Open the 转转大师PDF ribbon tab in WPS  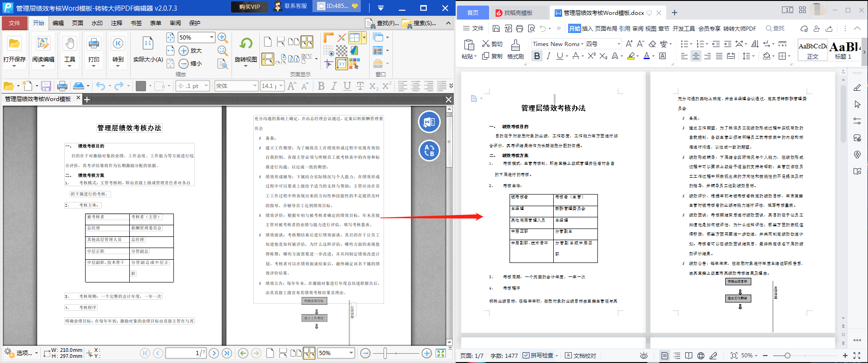click(740, 28)
